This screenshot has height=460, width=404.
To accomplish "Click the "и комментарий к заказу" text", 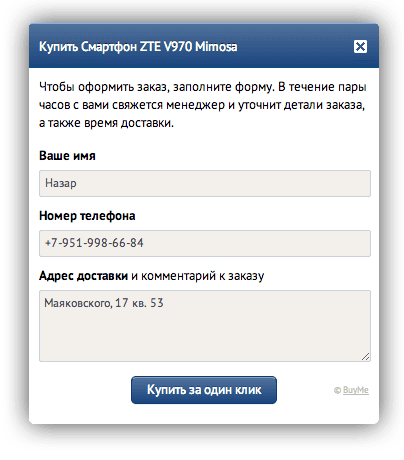I will (x=198, y=276).
